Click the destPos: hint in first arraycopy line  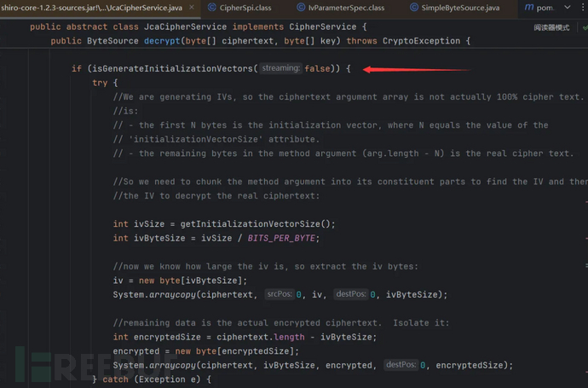point(350,294)
